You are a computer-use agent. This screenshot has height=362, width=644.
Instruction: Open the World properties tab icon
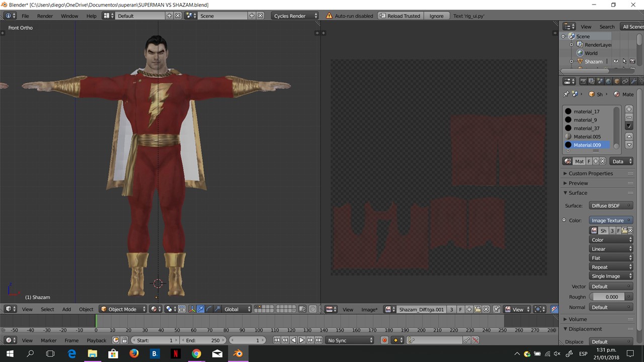[x=608, y=81]
